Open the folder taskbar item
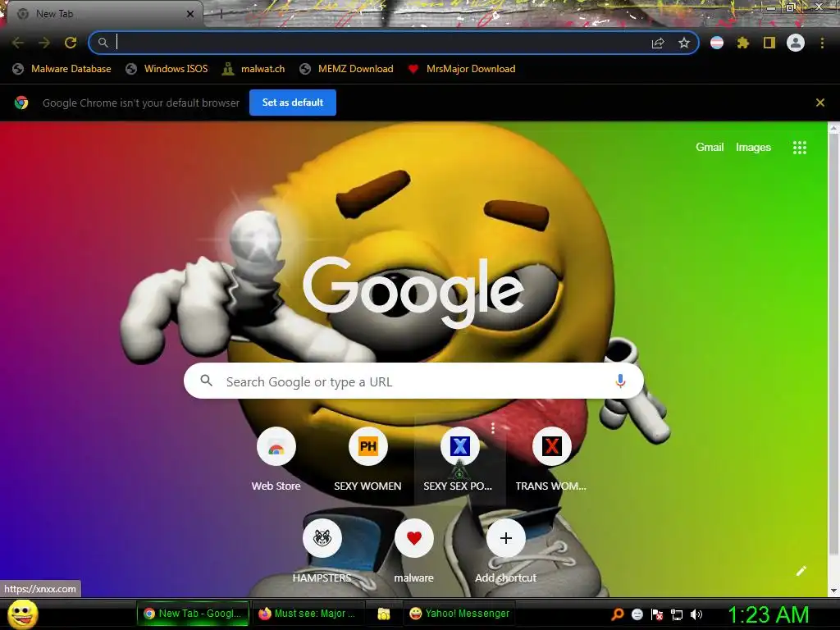840x630 pixels. (384, 614)
